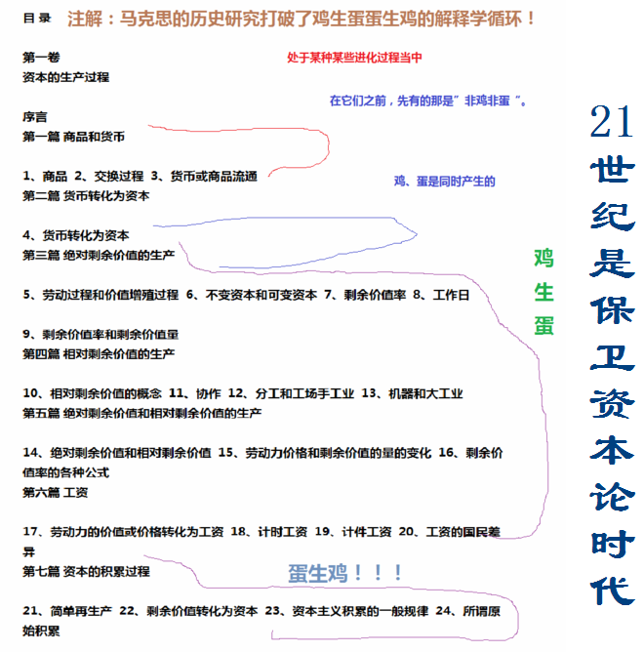Select the green vertical 鸡生蛋 text
This screenshot has width=644, height=652.
coord(543,291)
